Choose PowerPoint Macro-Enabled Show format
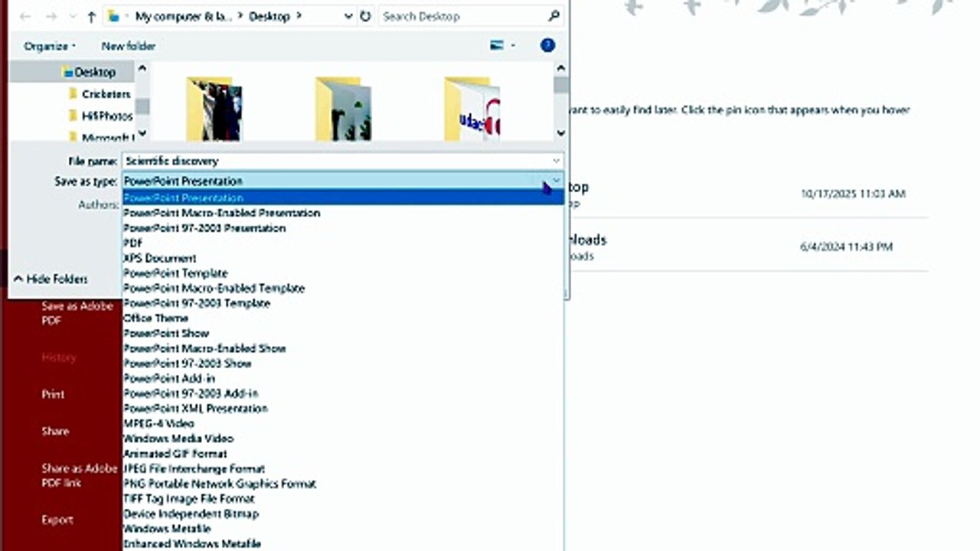This screenshot has height=551, width=980. pos(343,348)
